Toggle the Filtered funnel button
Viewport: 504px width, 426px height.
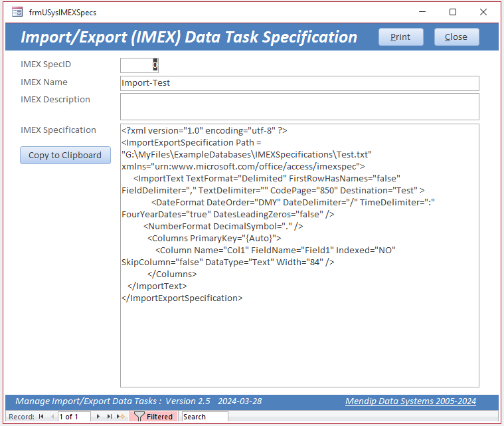click(153, 416)
